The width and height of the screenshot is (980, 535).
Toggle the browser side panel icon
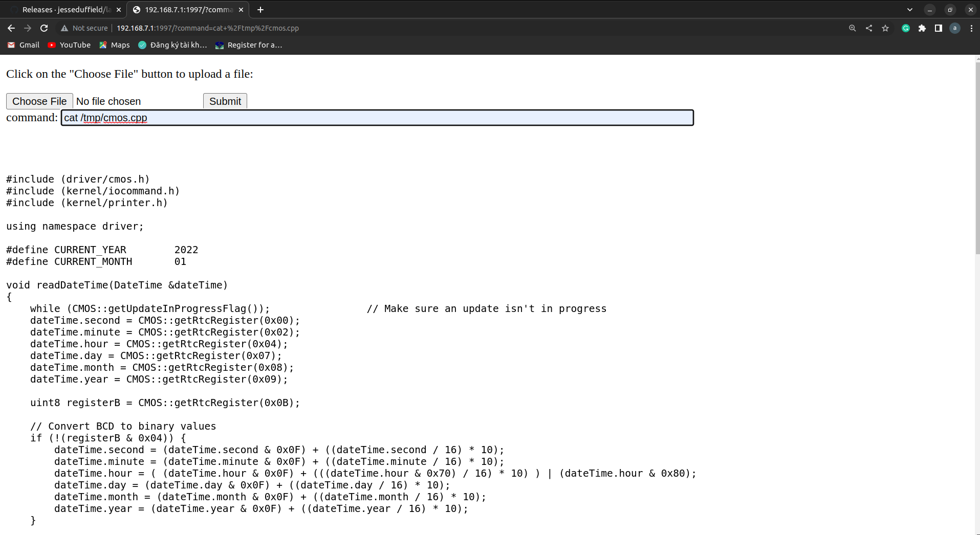(939, 28)
